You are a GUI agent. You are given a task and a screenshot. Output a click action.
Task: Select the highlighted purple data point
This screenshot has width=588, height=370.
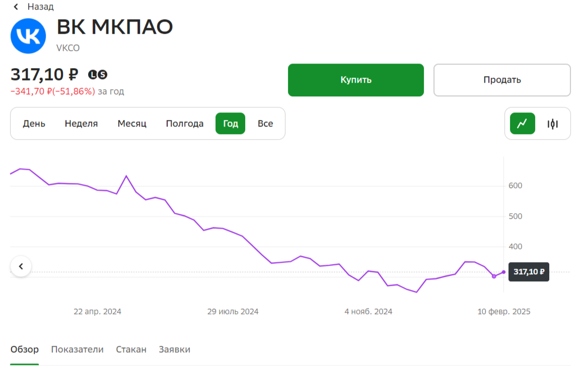(x=494, y=276)
